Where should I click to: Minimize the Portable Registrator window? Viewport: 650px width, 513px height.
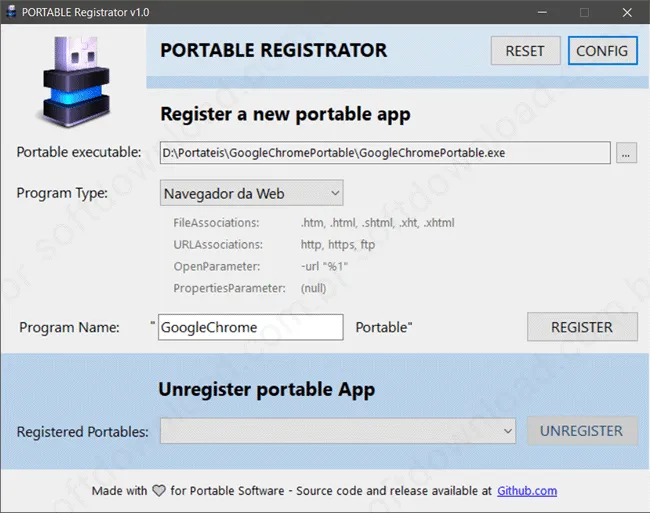542,12
